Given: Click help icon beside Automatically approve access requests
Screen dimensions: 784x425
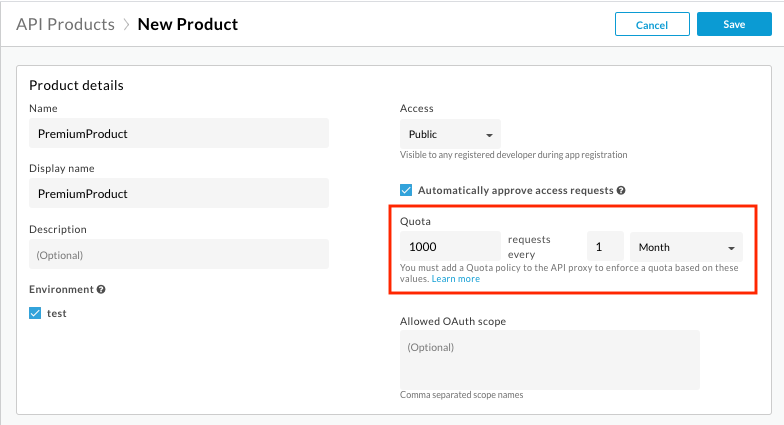Looking at the screenshot, I should pos(621,190).
